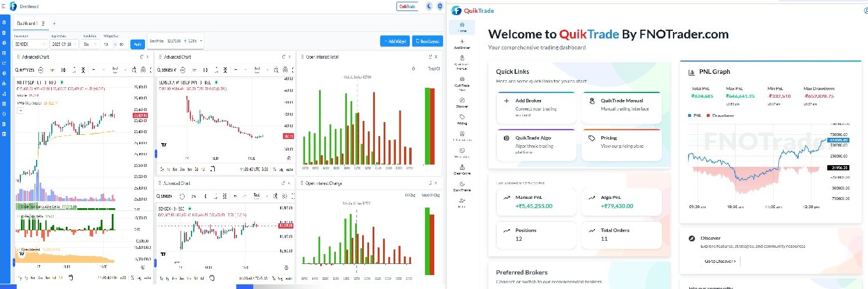Screen dimensions: 868x289
Task: Expand the Spot Price chevron
Action: coord(201,41)
